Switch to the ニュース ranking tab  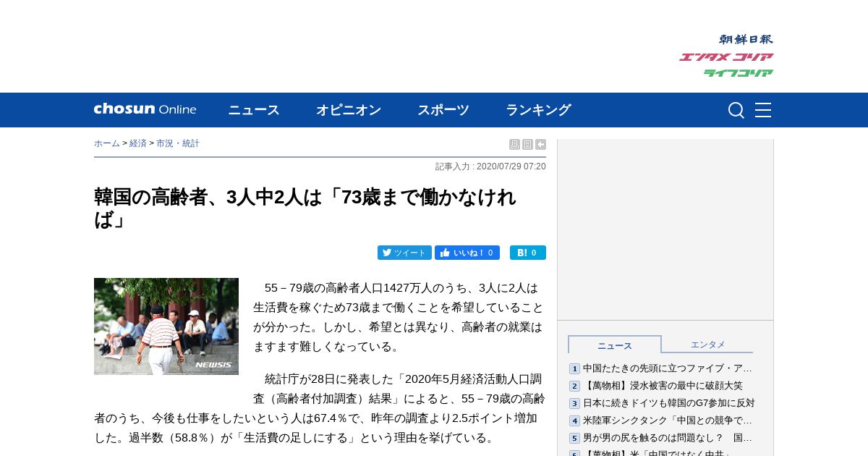point(615,345)
